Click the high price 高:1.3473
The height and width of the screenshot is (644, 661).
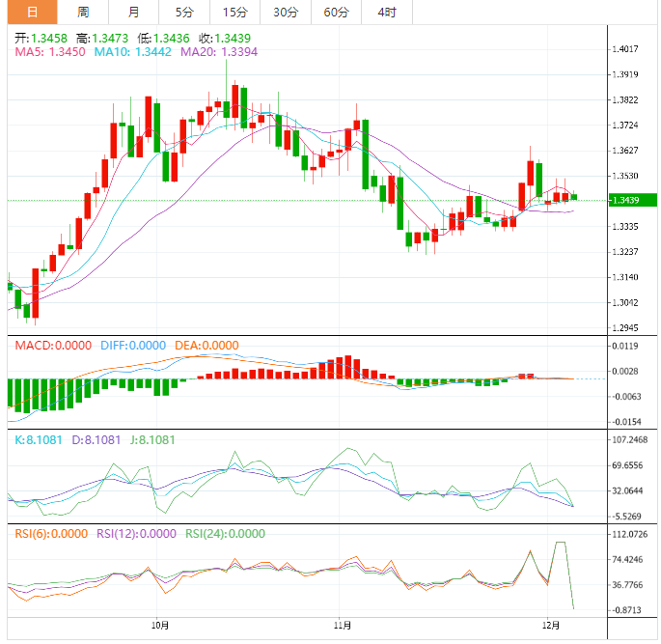point(102,39)
